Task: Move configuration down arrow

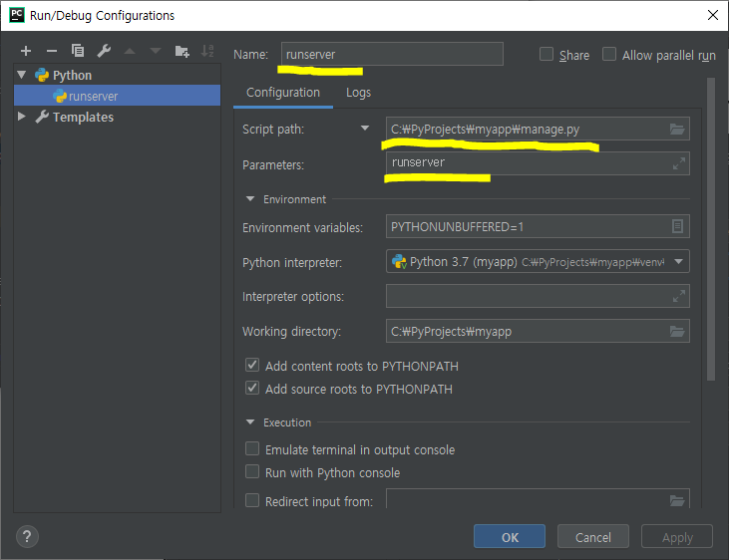Action: (x=156, y=51)
